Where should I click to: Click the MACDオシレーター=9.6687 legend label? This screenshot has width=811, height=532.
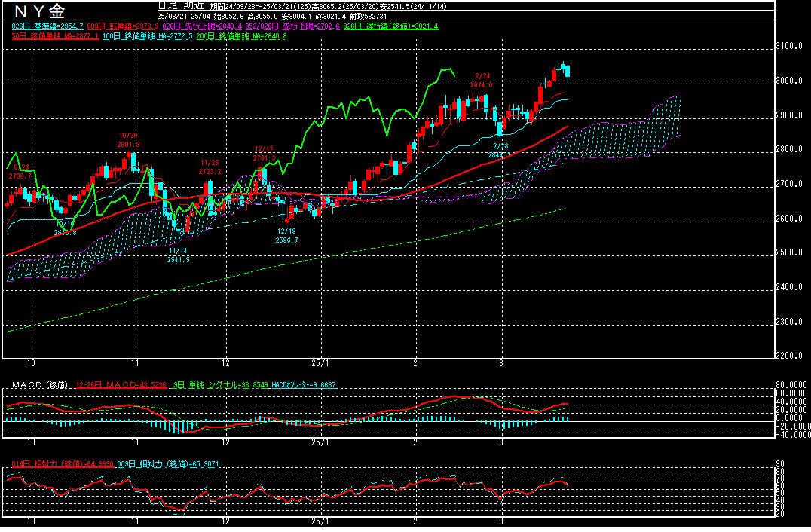pos(304,385)
